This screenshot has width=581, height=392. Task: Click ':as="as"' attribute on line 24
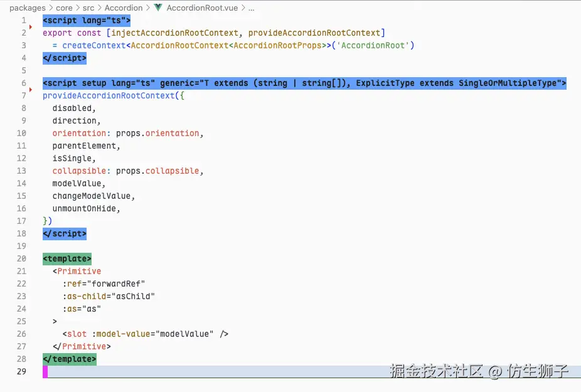click(82, 309)
